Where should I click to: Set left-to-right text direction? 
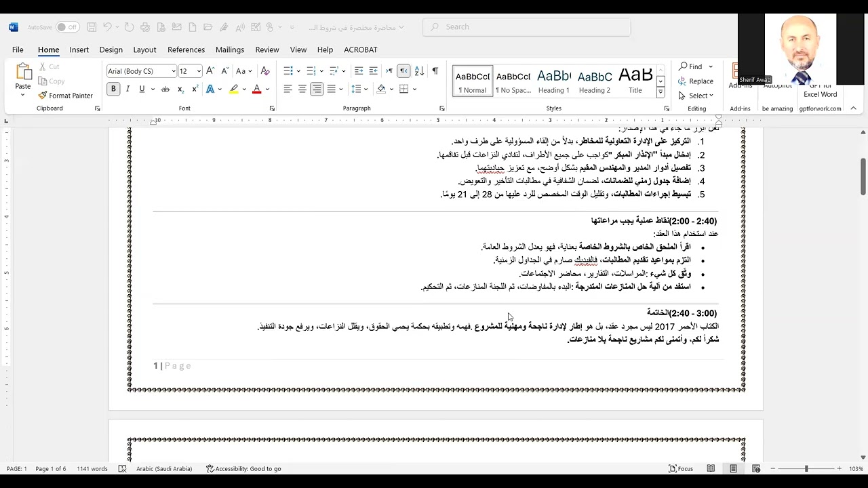(389, 71)
